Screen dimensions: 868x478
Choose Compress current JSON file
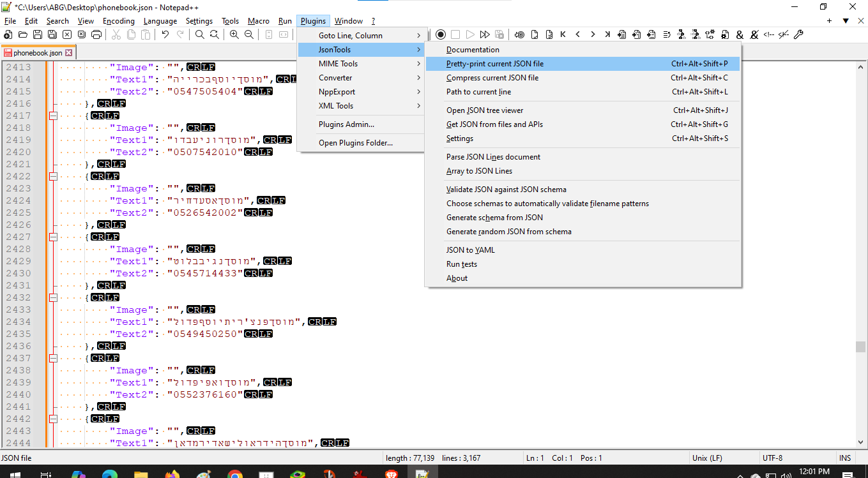[492, 78]
